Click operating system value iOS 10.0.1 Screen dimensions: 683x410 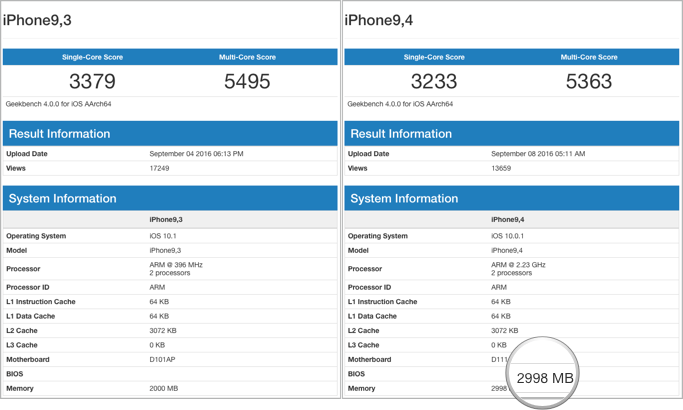point(507,236)
